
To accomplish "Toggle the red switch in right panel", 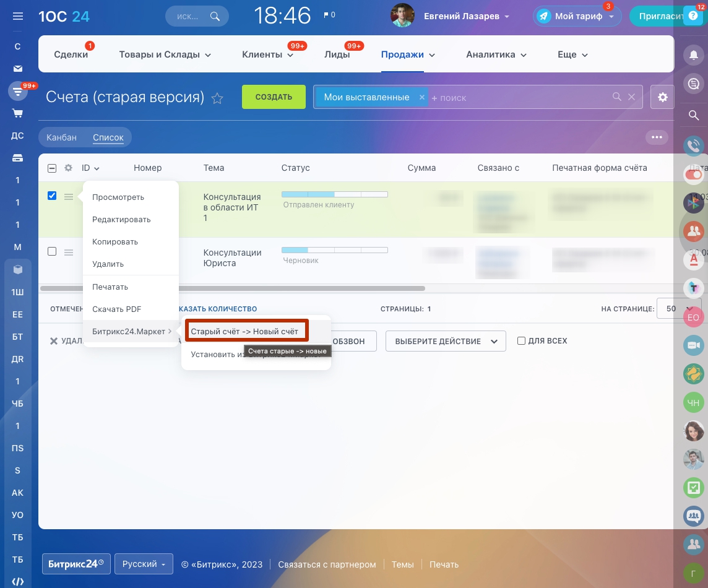I will point(694,175).
